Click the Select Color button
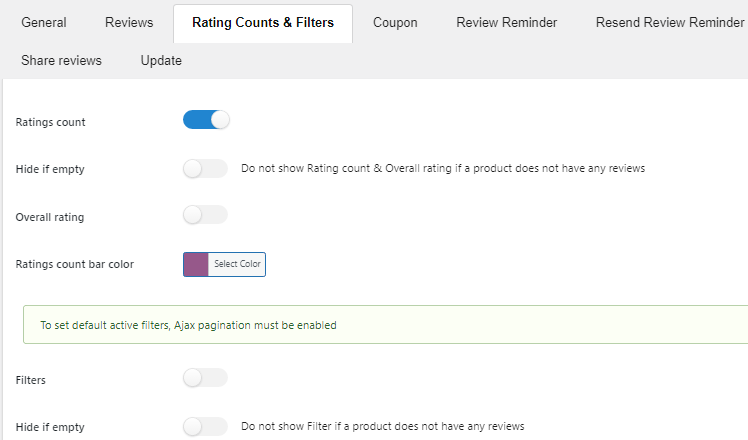Viewport: 748px width, 440px height. 237,264
